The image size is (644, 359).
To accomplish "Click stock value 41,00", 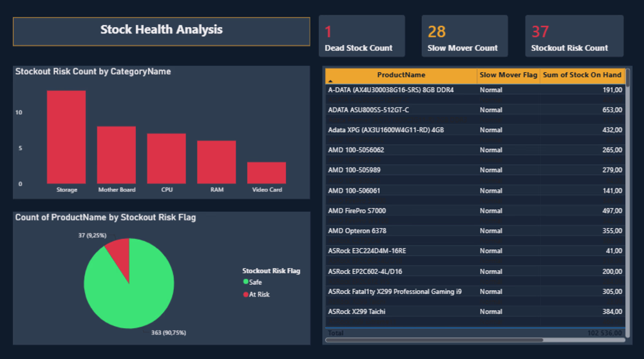I will (x=614, y=251).
